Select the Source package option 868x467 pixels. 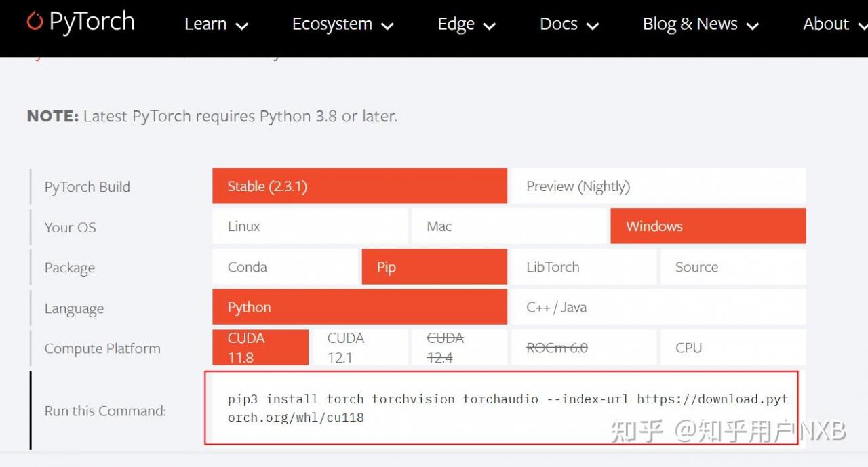coord(733,267)
